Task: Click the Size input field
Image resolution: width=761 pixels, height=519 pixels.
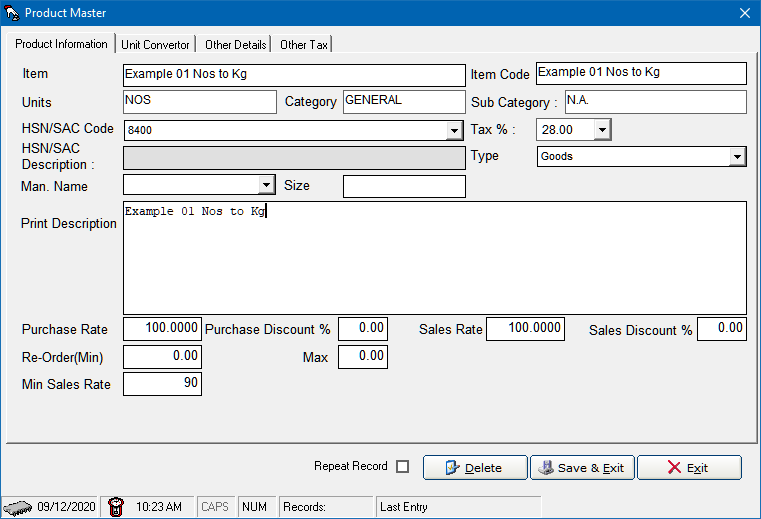Action: pyautogui.click(x=404, y=186)
